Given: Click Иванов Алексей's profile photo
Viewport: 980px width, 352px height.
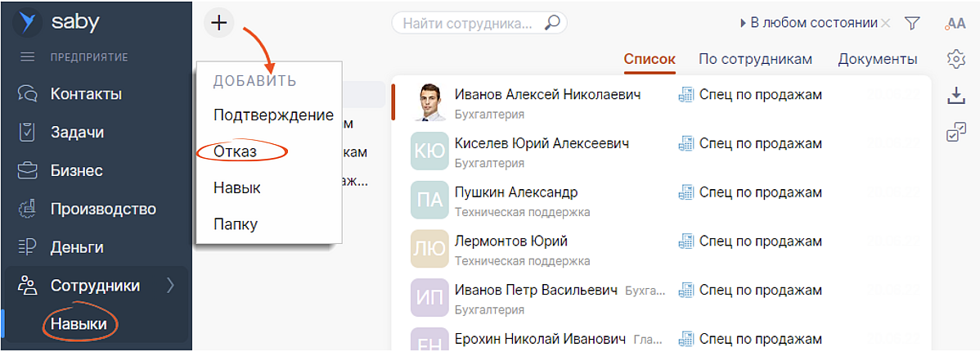Looking at the screenshot, I should click(x=429, y=102).
